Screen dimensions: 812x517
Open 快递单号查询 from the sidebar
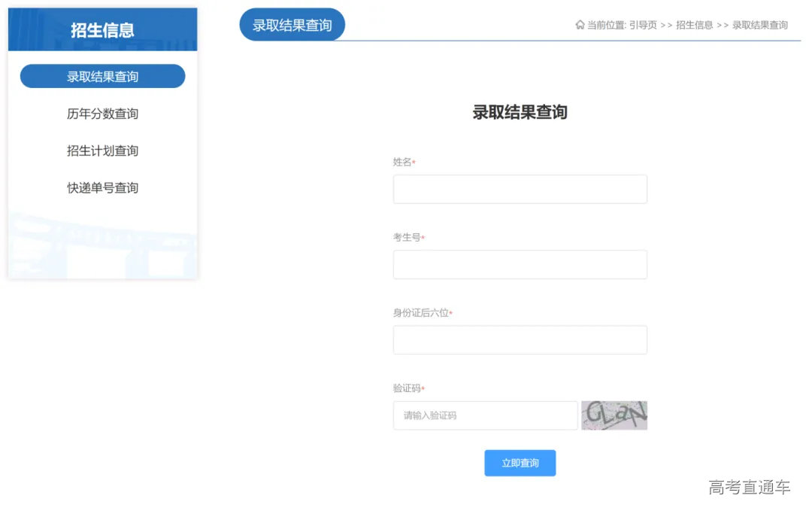[x=103, y=187]
